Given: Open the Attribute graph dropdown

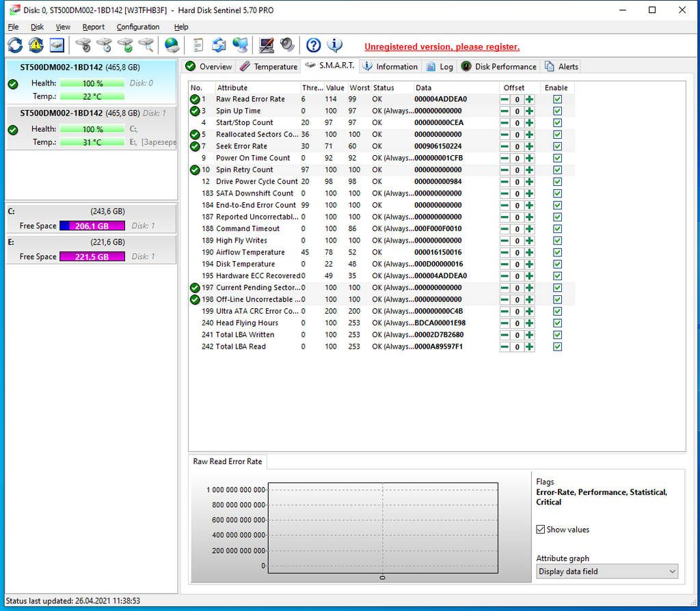Looking at the screenshot, I should click(x=606, y=571).
